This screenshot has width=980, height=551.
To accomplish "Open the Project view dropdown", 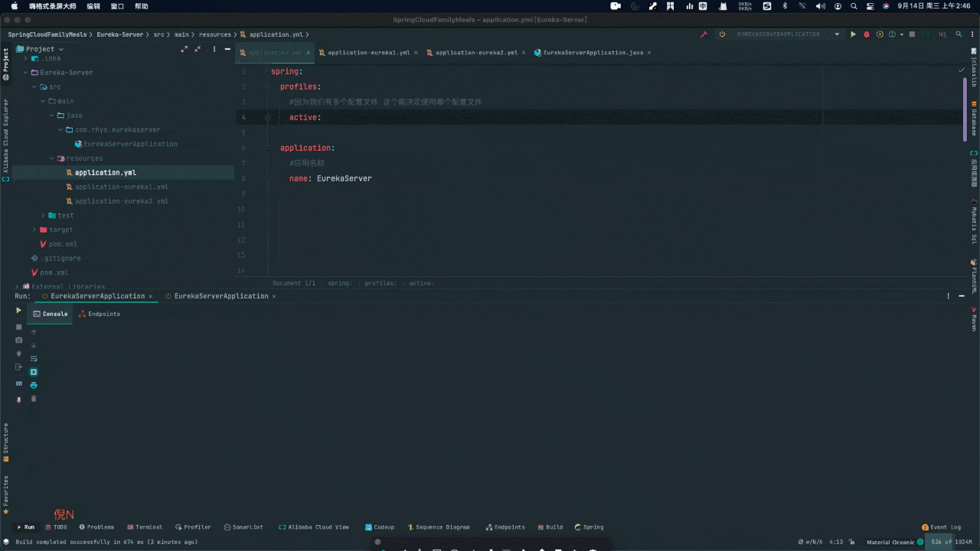I will 41,49.
